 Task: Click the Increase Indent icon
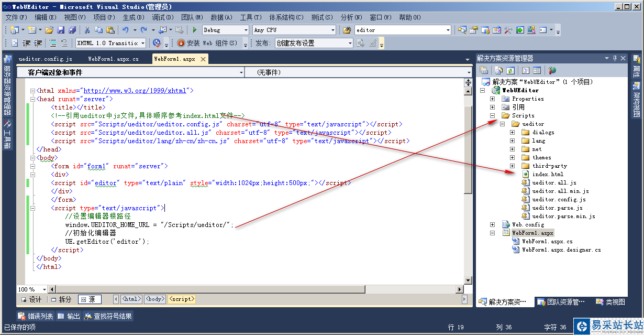point(38,43)
